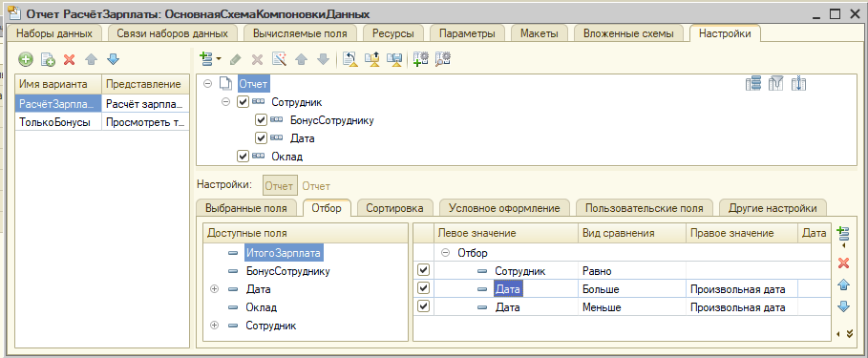The width and height of the screenshot is (868, 358).
Task: Expand the Сотрудник field in available fields
Action: [x=215, y=326]
